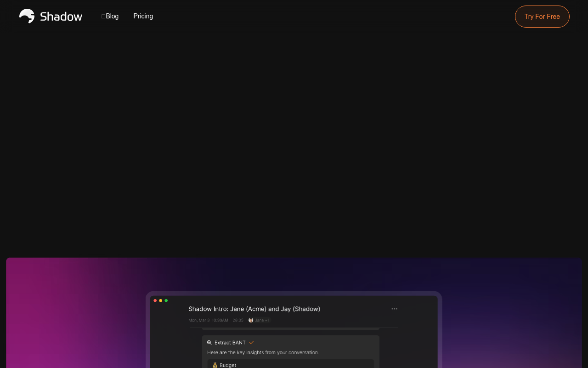Click 'Here are the key insights from your conversation.'
The height and width of the screenshot is (368, 588).
click(x=263, y=353)
